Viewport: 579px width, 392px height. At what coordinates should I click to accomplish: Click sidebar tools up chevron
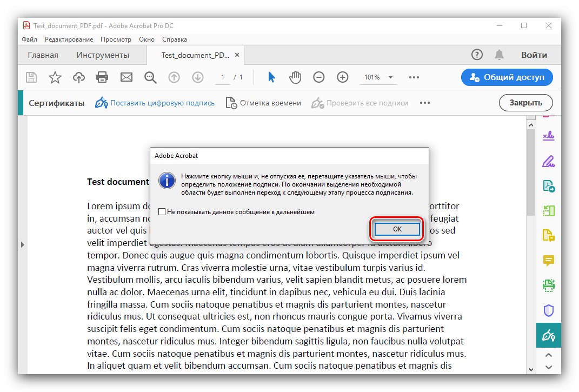point(549,355)
